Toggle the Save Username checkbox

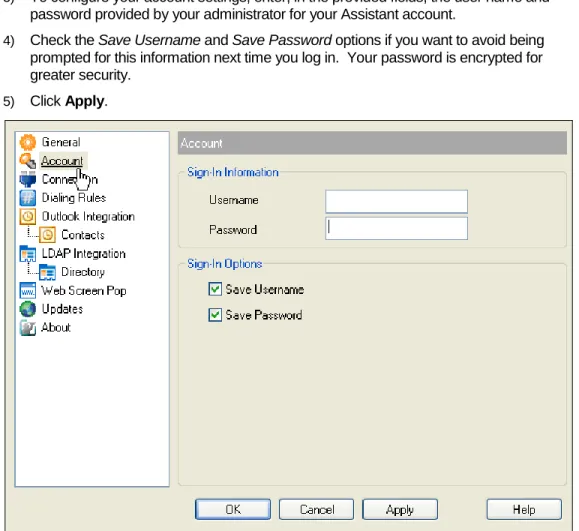tap(215, 289)
